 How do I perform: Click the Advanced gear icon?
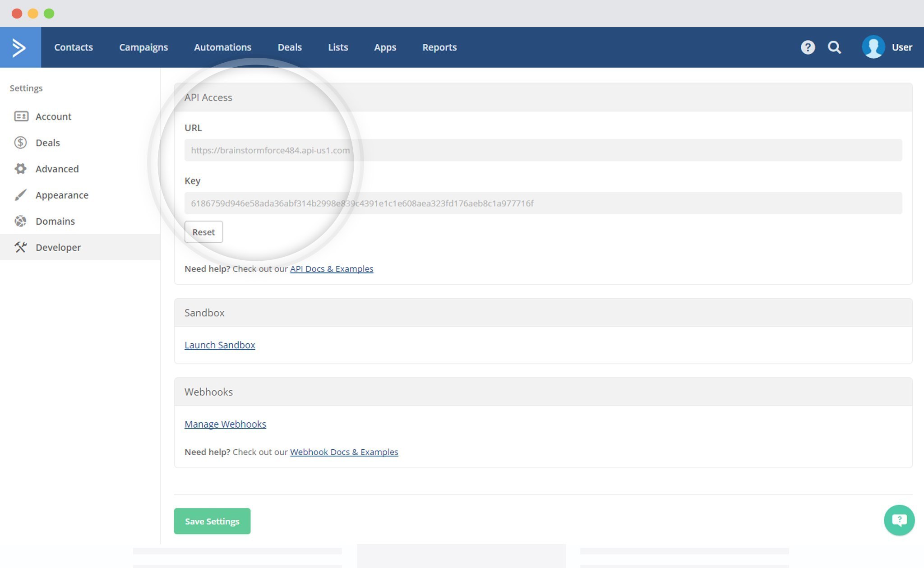click(20, 169)
